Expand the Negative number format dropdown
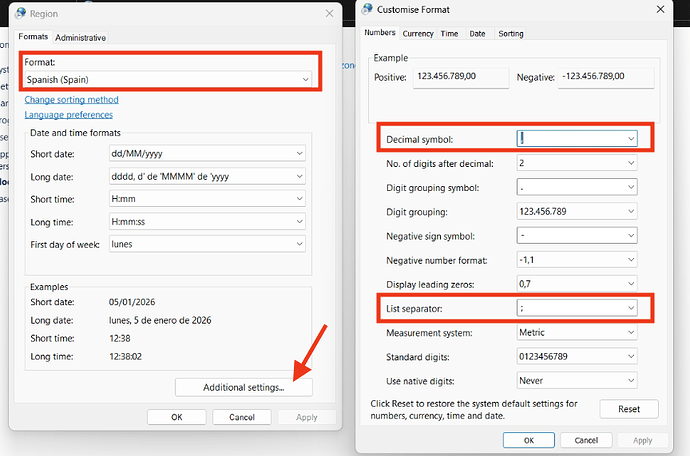 click(x=576, y=260)
